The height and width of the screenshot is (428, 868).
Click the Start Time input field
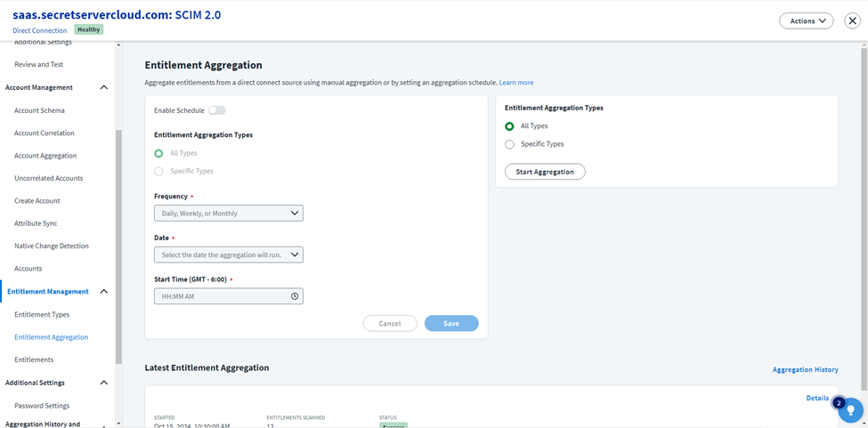(x=221, y=296)
